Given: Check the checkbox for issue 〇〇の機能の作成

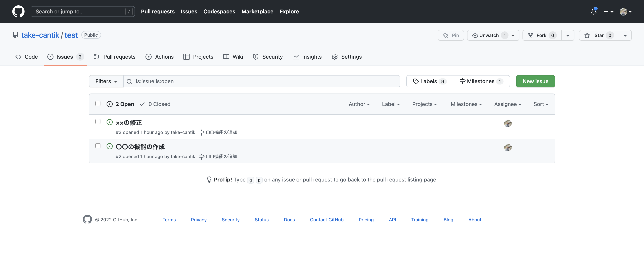Looking at the screenshot, I should coord(98,145).
